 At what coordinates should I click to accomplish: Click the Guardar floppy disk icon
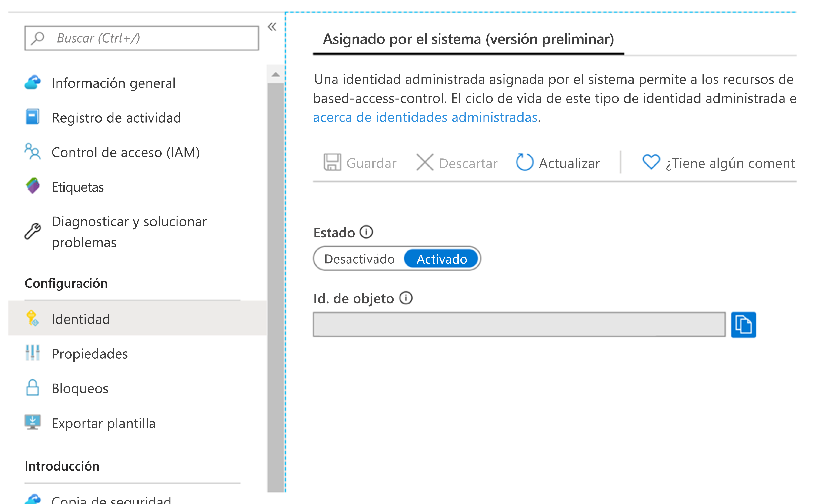pos(332,162)
